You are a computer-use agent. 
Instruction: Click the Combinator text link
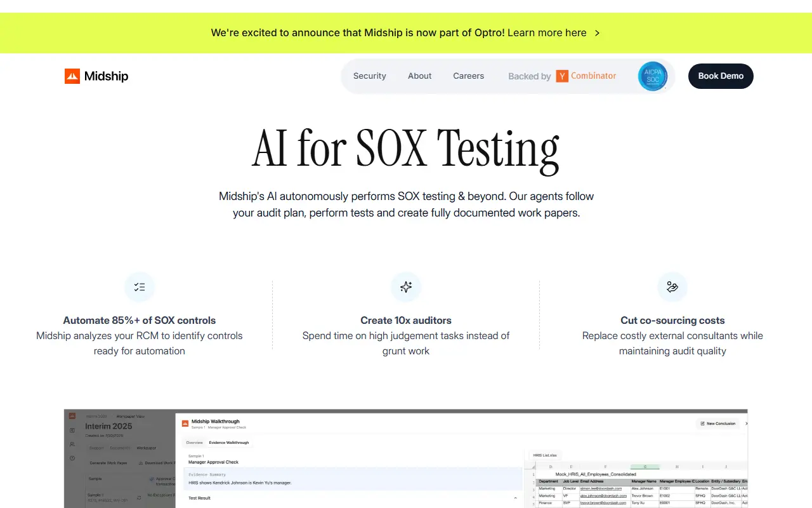click(594, 76)
